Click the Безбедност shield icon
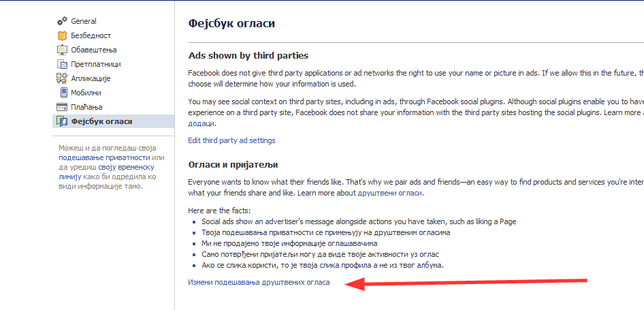The width and height of the screenshot is (644, 310). (62, 35)
